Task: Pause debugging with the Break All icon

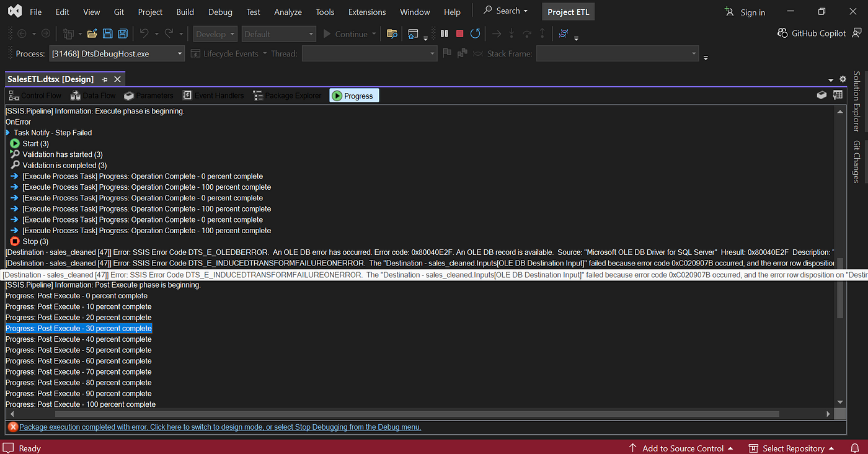Action: [445, 34]
